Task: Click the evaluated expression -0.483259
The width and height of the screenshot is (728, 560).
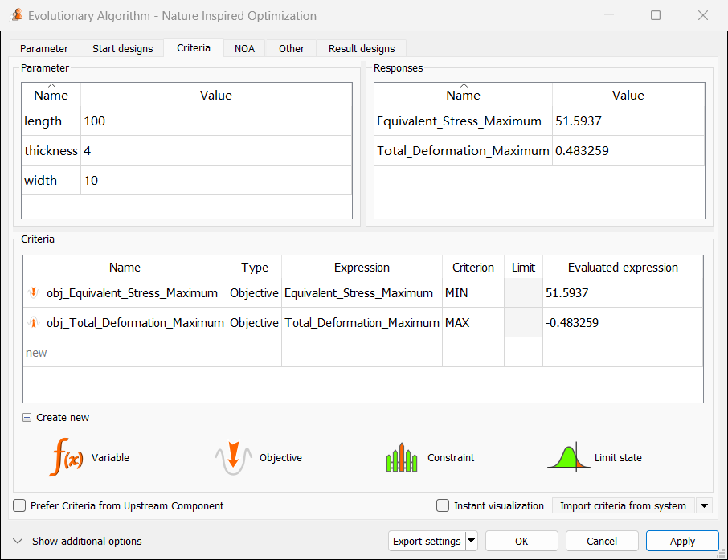Action: click(x=623, y=323)
